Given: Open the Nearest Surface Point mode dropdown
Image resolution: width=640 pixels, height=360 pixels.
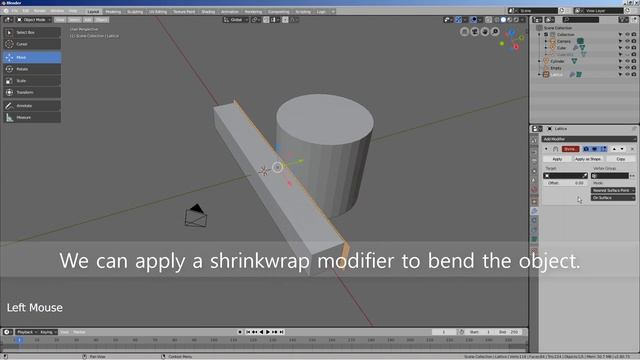Looking at the screenshot, I should 613,191.
